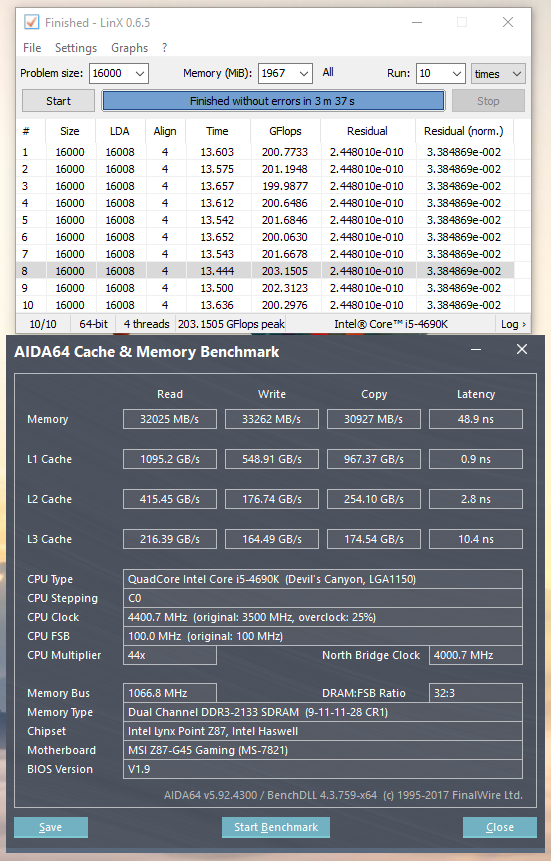The image size is (551, 861).
Task: Click the BIOS Version V1.9 field
Action: [322, 769]
